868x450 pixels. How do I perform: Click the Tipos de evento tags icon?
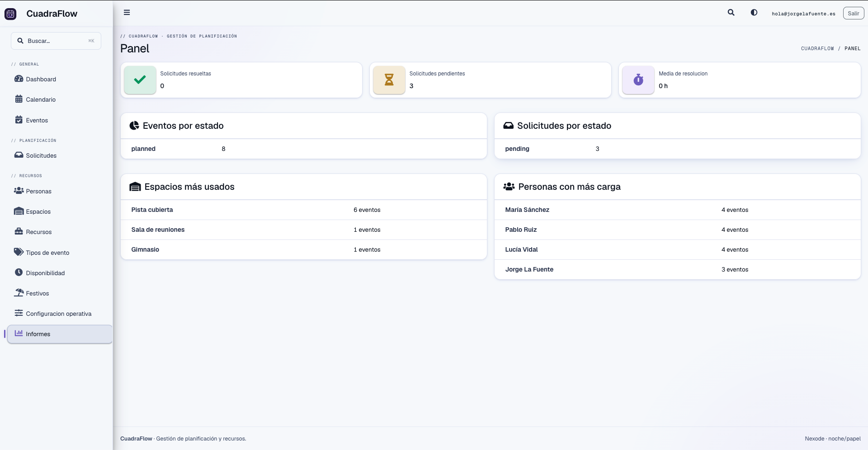19,252
